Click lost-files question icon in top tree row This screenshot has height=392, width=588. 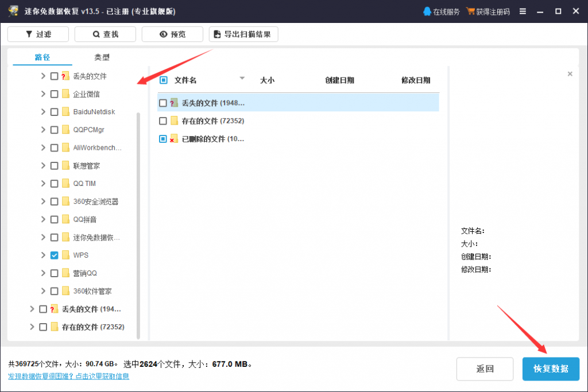coord(65,76)
